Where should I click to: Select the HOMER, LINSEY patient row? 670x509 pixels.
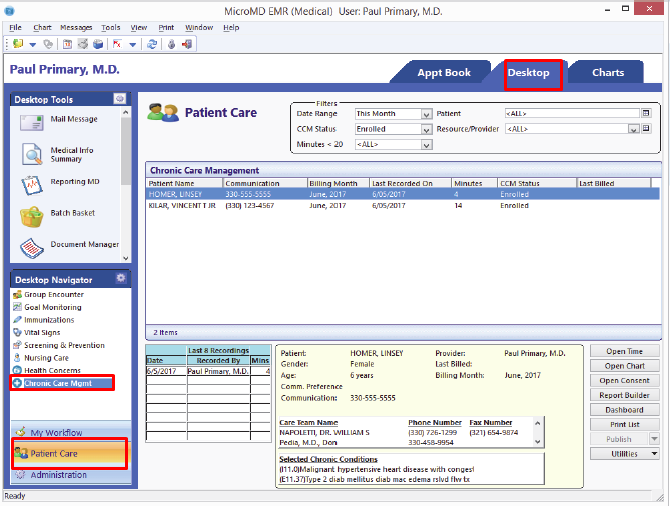click(x=403, y=194)
